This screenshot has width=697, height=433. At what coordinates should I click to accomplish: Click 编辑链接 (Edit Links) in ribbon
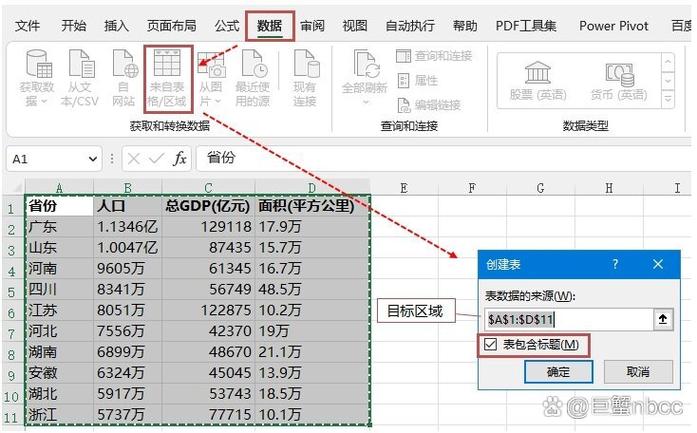(429, 105)
